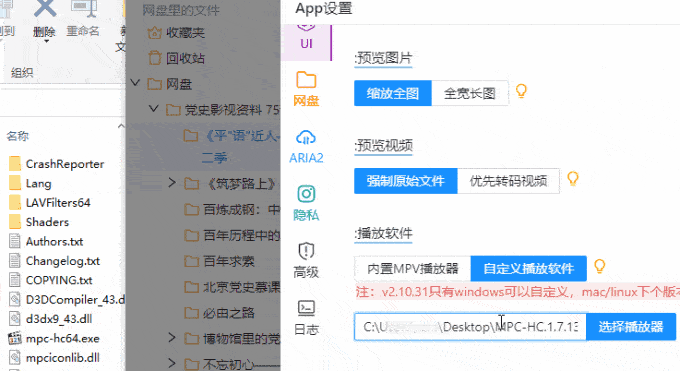The image size is (680, 371).
Task: Open the 网盘 settings tab
Action: pos(306,89)
